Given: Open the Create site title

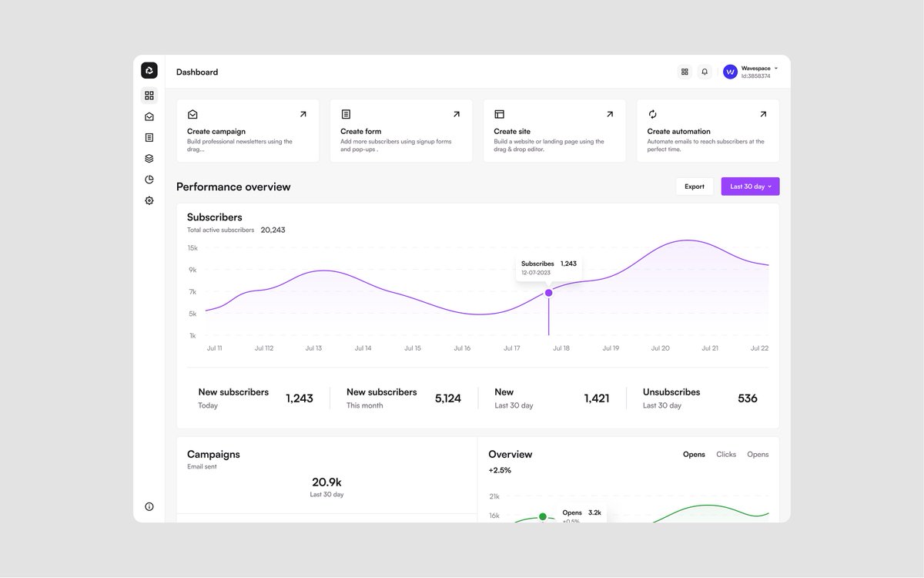Looking at the screenshot, I should click(512, 132).
